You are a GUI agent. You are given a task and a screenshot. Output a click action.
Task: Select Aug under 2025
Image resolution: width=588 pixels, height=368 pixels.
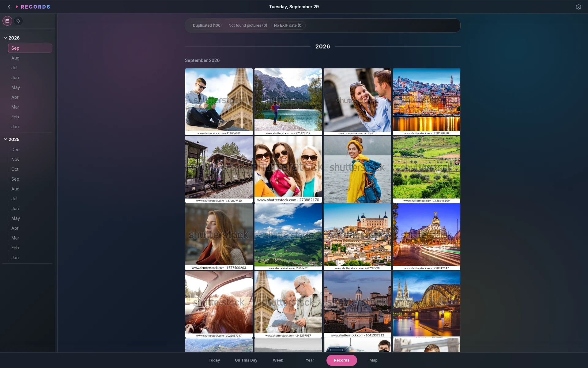(30, 189)
